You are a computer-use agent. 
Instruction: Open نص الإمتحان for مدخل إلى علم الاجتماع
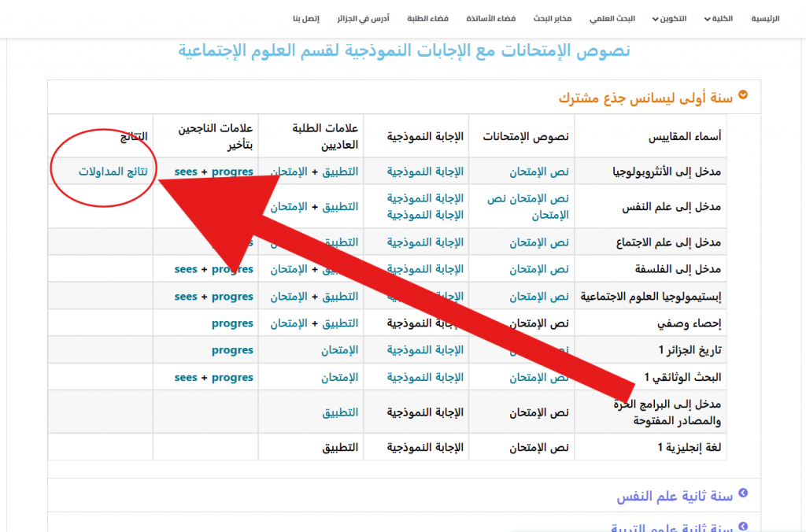coord(538,242)
